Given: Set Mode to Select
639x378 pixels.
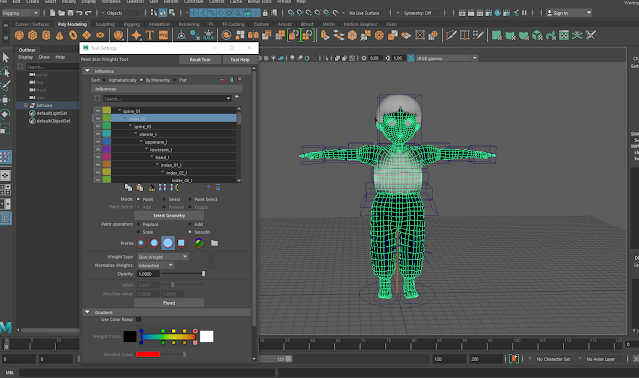Looking at the screenshot, I should (x=164, y=200).
